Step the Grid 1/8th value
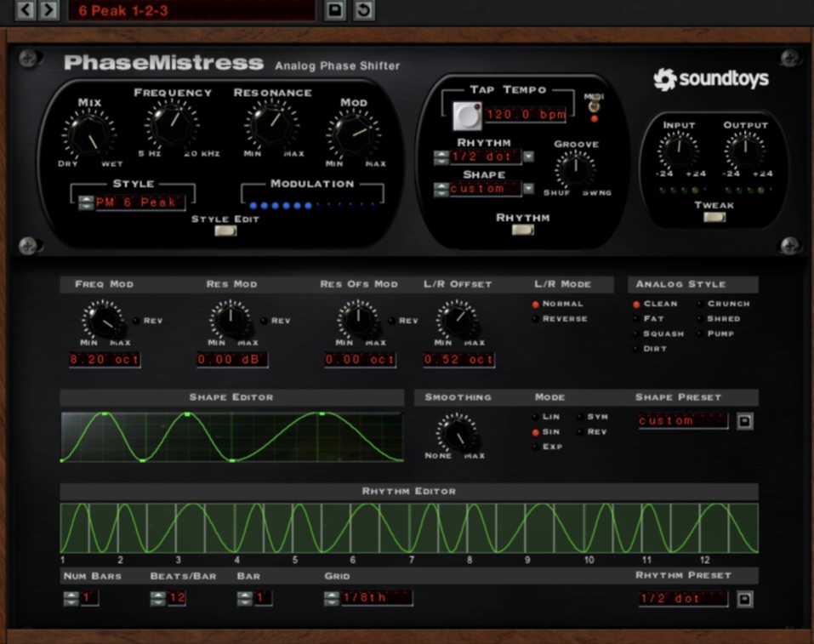 (x=331, y=598)
